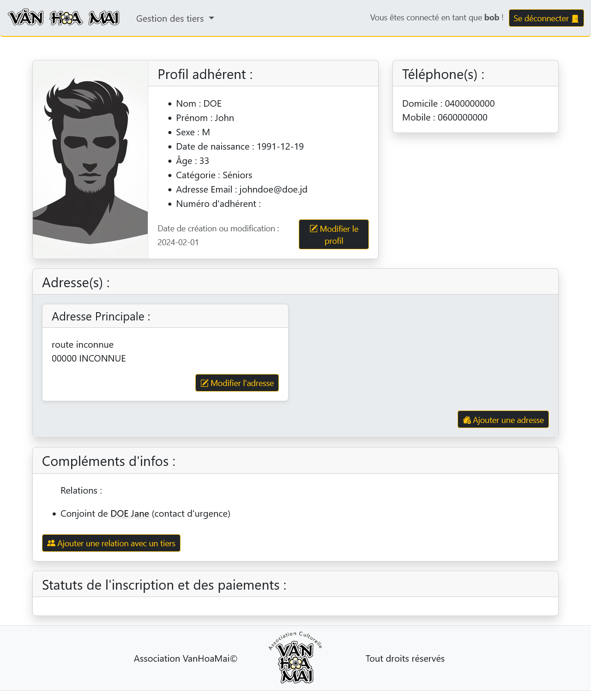The image size is (591, 700).
Task: Click the door icon in Se déconnecter
Action: 575,18
